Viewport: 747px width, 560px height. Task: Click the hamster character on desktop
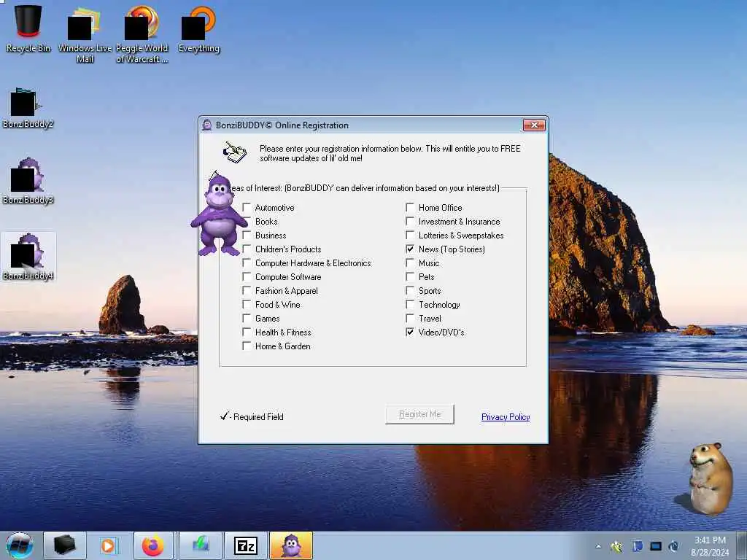click(710, 479)
